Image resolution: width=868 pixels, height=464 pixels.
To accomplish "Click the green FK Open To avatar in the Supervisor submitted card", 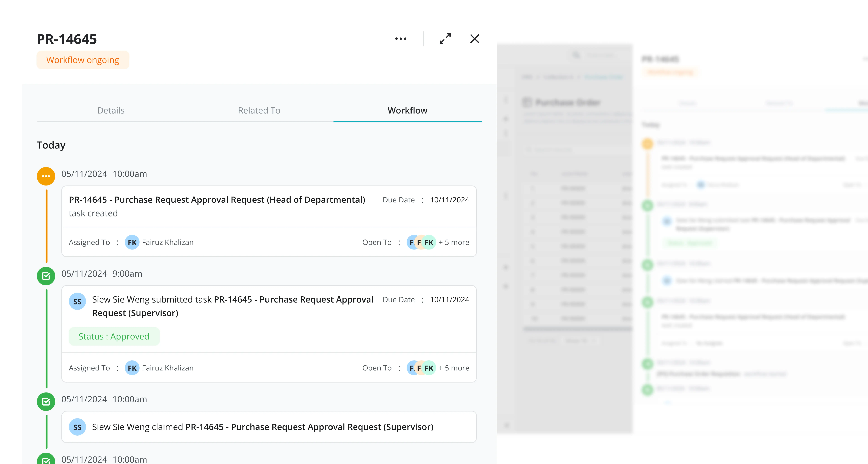I will point(429,368).
